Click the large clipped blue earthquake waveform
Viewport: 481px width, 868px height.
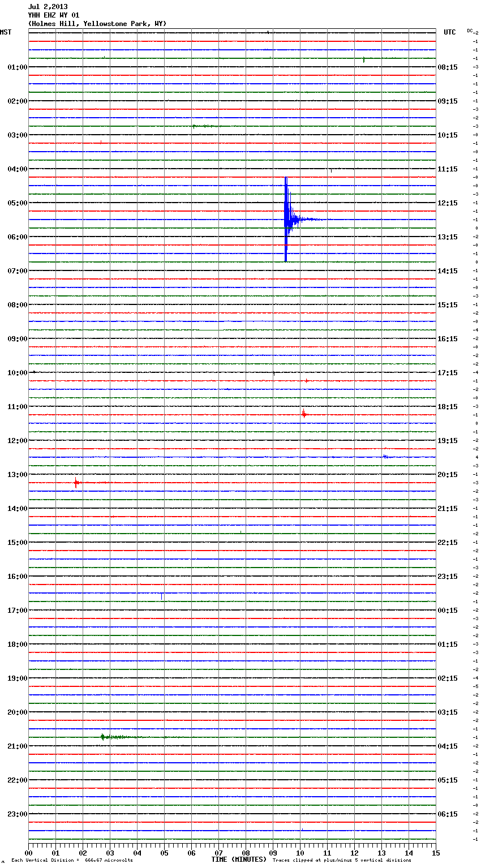pyautogui.click(x=290, y=219)
